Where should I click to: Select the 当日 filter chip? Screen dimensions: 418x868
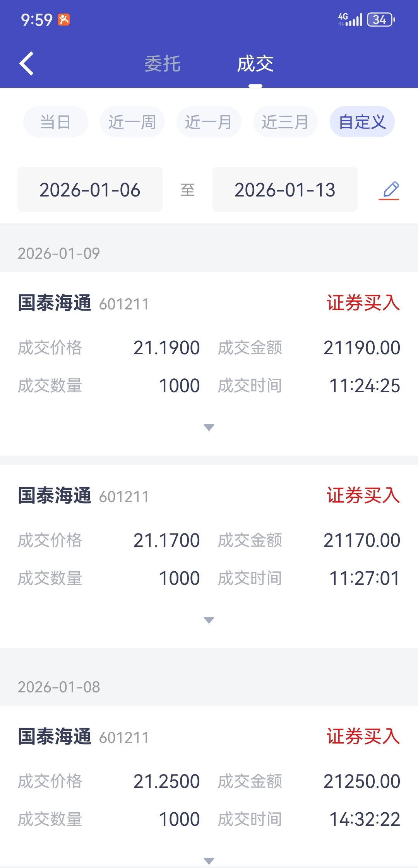(56, 122)
